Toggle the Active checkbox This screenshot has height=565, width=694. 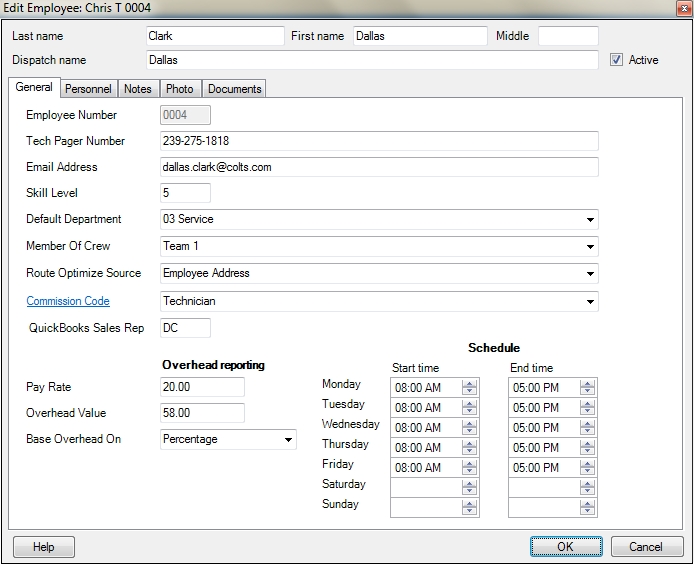pyautogui.click(x=616, y=60)
